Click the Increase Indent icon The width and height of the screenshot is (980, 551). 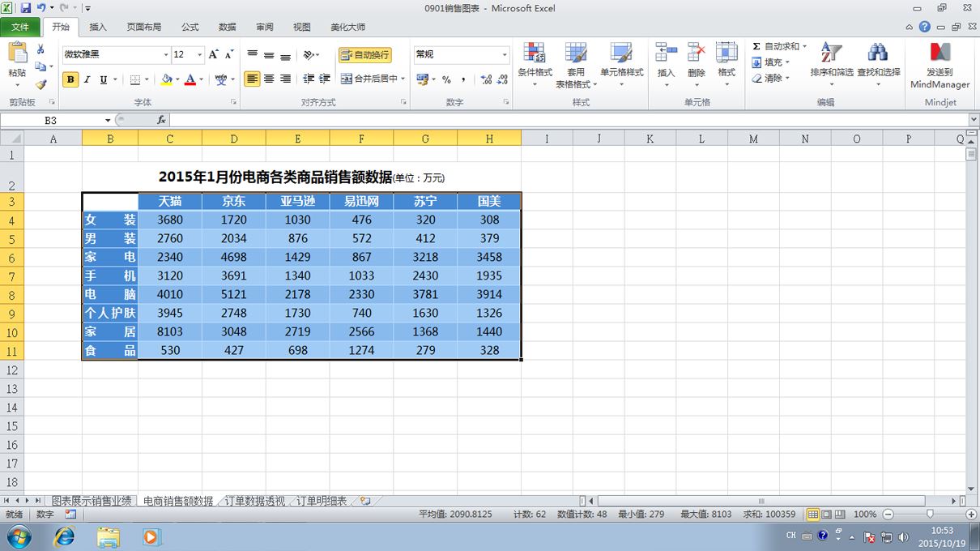[325, 79]
